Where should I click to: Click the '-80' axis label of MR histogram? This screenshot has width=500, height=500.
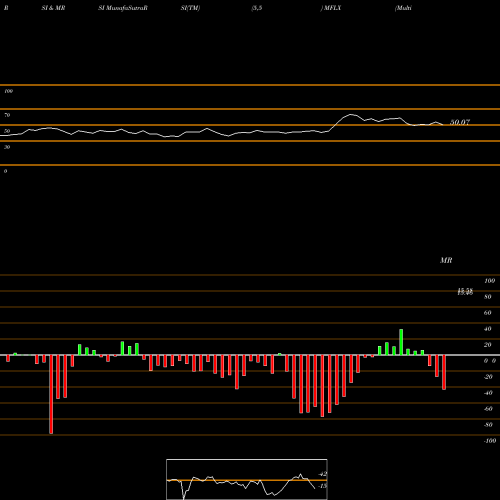tap(488, 425)
